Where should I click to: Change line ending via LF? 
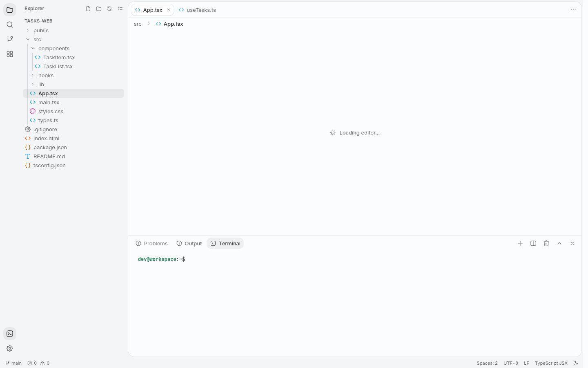(526, 363)
